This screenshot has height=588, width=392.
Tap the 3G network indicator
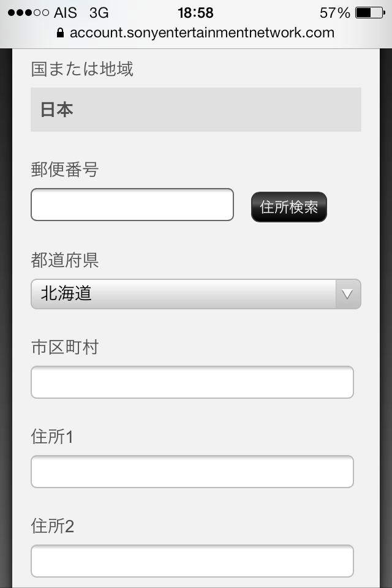tap(99, 12)
